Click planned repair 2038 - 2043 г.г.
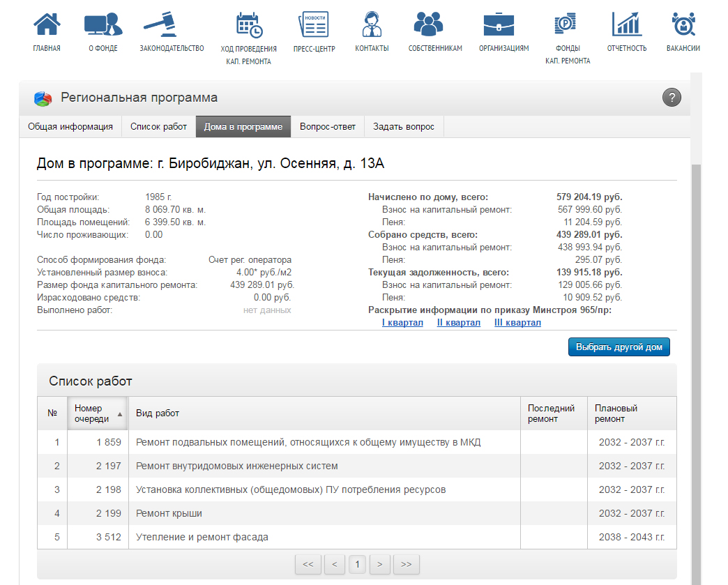The image size is (728, 585). (x=632, y=537)
